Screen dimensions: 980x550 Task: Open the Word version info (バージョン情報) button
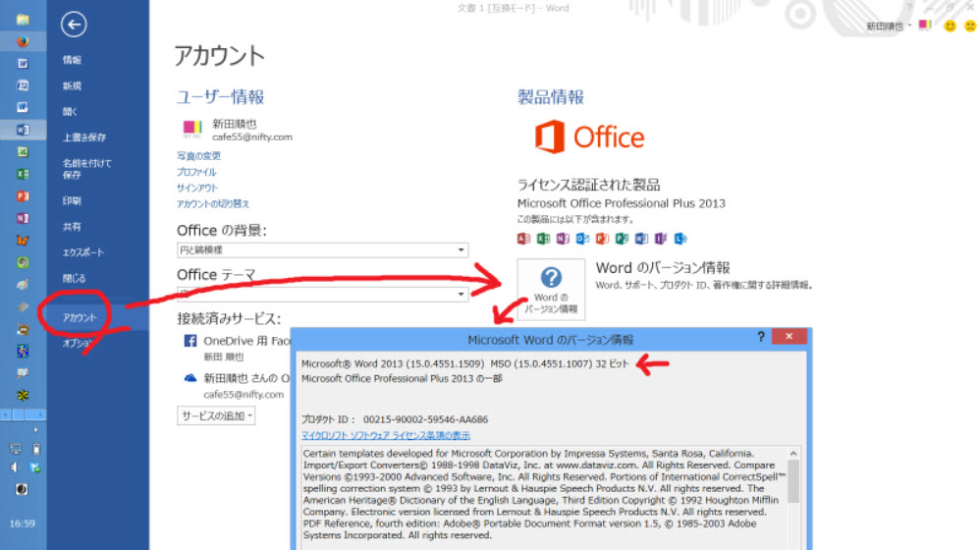[x=550, y=289]
